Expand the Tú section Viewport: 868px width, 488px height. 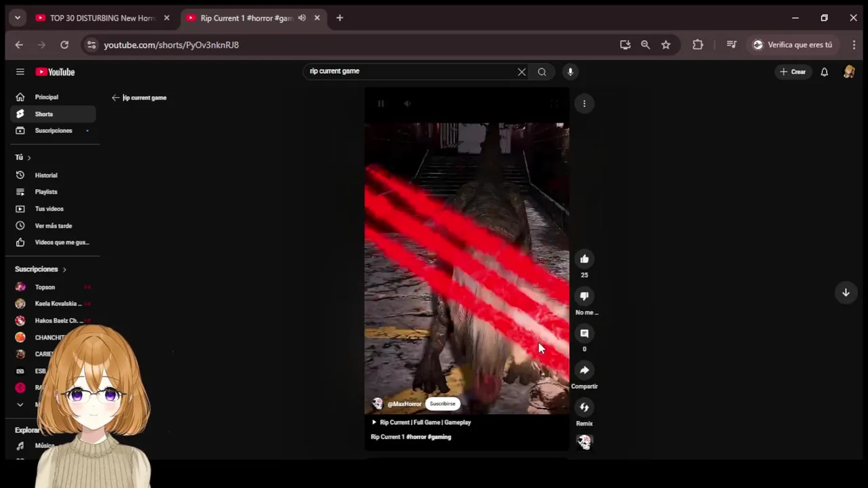[23, 157]
